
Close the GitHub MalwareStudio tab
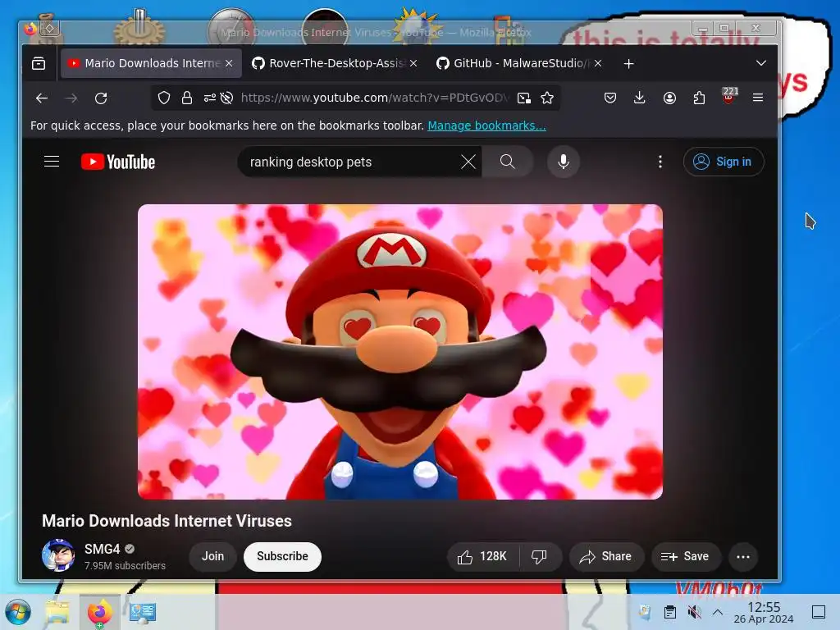[x=598, y=63]
